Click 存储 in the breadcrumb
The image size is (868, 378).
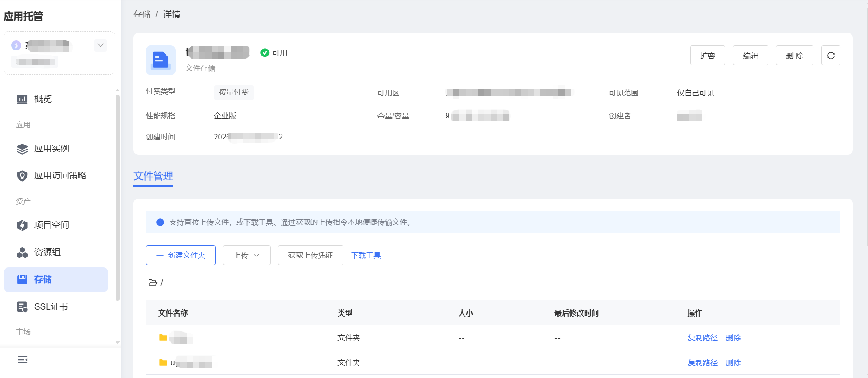tap(142, 14)
